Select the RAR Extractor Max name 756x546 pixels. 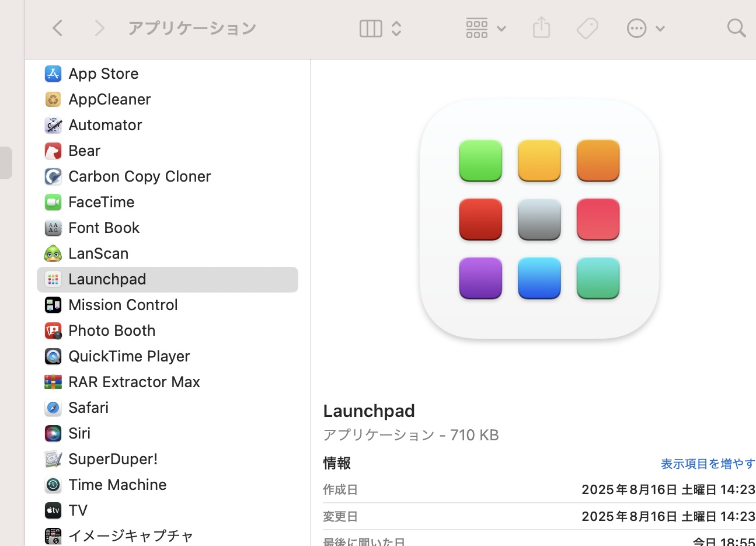134,382
